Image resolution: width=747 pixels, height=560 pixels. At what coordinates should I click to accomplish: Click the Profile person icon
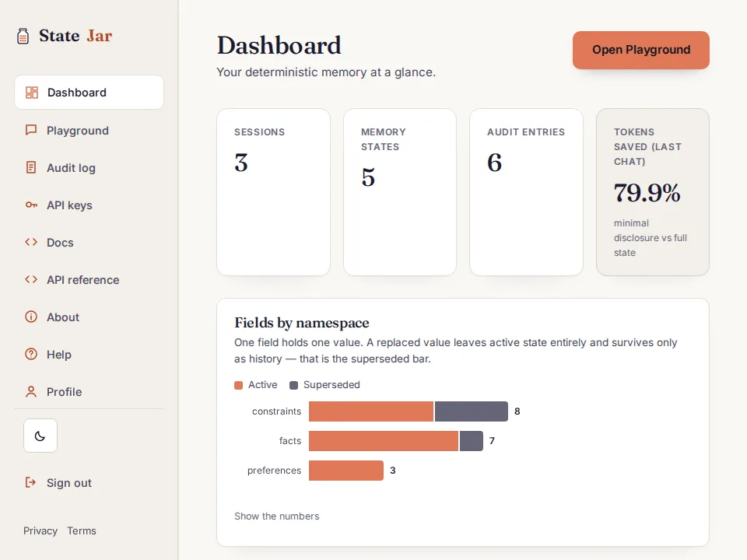pos(31,391)
